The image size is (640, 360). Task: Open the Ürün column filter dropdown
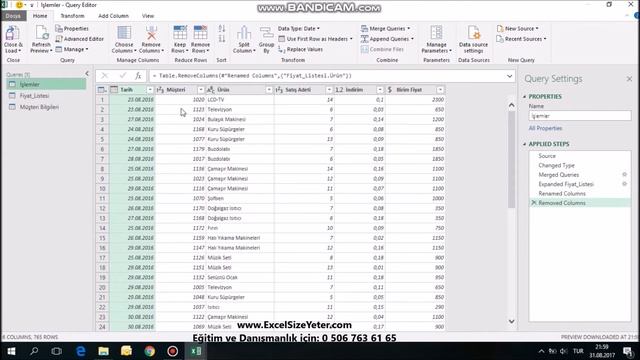pyautogui.click(x=269, y=89)
